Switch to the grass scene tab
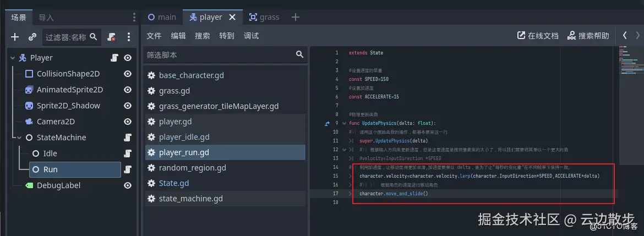The height and width of the screenshot is (236, 644). (x=264, y=17)
